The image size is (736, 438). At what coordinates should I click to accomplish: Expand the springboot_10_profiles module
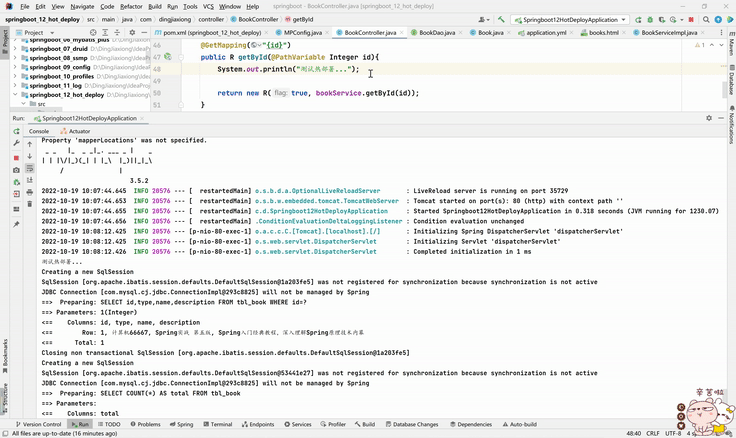(15, 76)
